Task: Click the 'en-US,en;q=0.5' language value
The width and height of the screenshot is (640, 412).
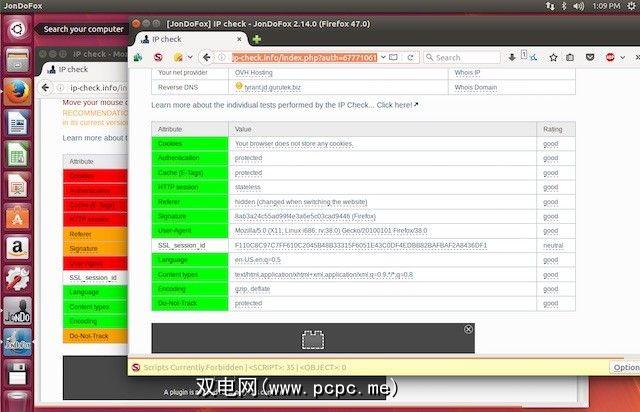Action: (x=257, y=260)
